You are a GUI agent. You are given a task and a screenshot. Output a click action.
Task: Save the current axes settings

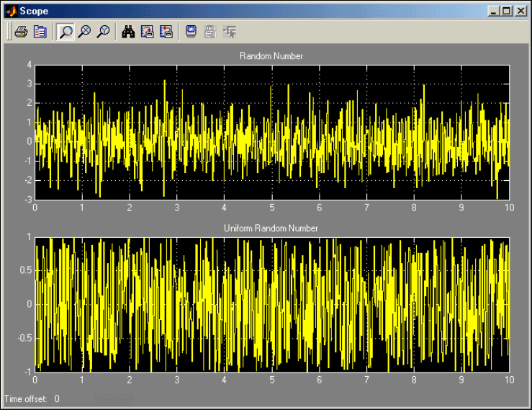point(147,32)
